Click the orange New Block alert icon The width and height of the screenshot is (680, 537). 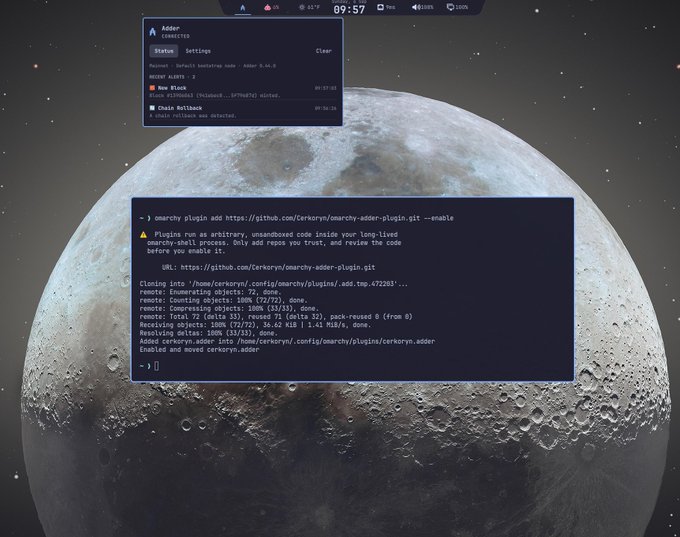[152, 88]
